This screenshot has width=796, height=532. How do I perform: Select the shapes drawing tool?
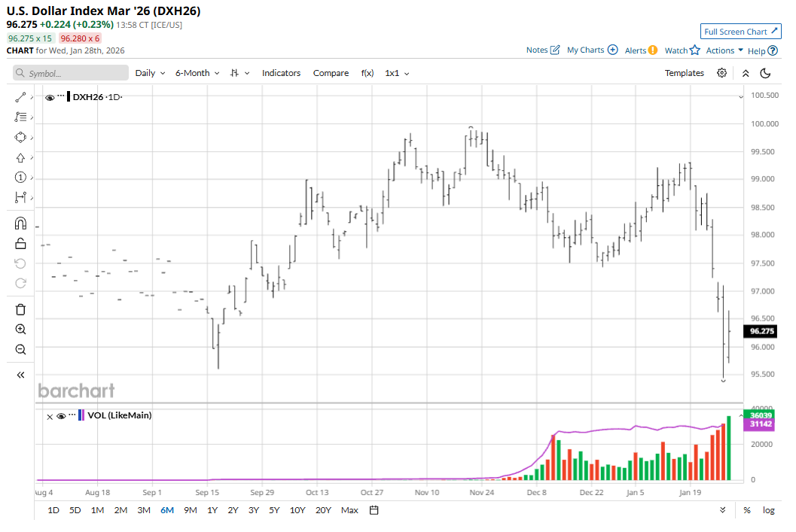coord(20,138)
